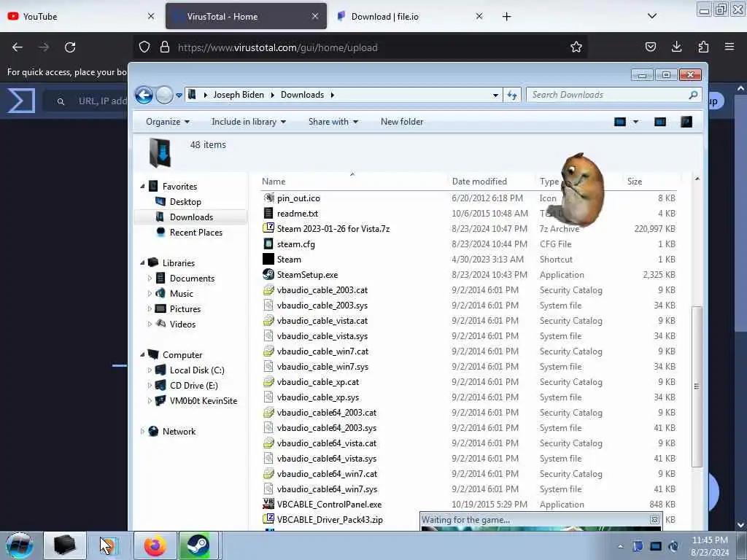Select the Steam shortcut icon
The height and width of the screenshot is (560, 747).
268,259
